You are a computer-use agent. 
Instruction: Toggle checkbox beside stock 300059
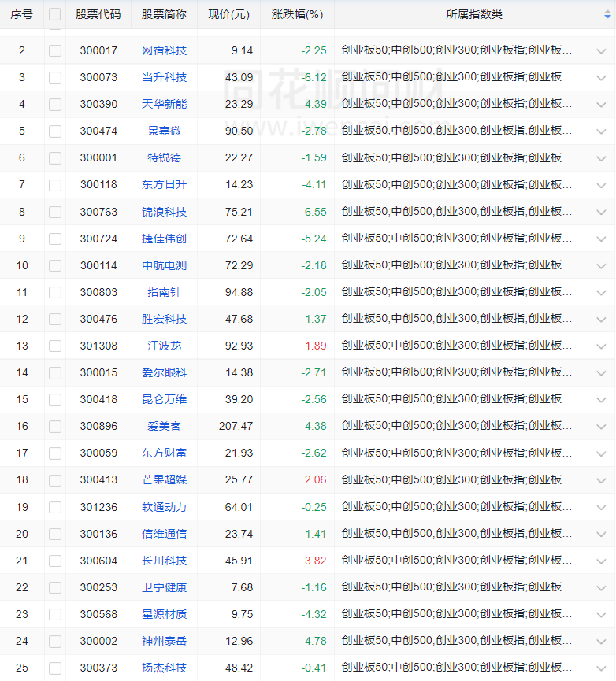click(x=54, y=453)
